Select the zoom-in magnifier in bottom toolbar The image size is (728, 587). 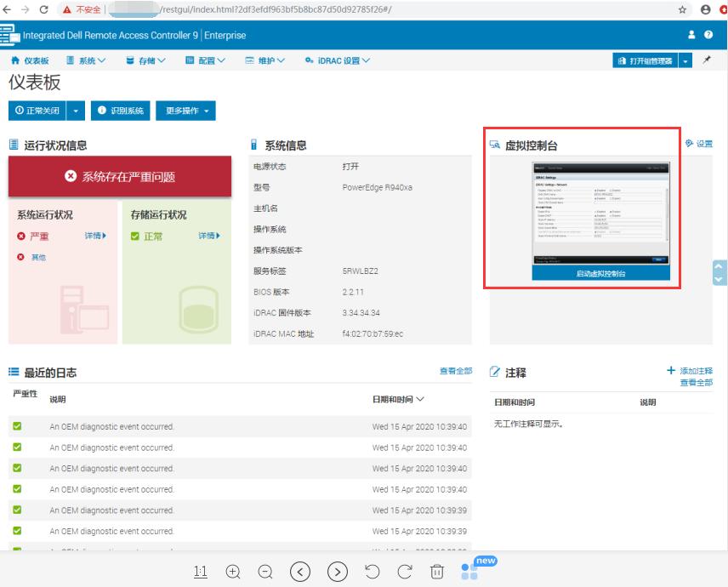click(x=232, y=572)
